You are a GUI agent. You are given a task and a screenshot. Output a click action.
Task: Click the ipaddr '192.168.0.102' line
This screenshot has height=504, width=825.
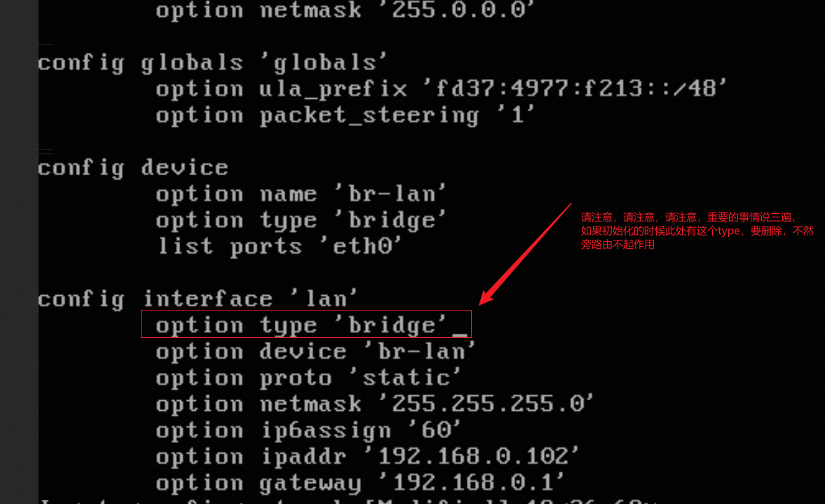point(368,457)
